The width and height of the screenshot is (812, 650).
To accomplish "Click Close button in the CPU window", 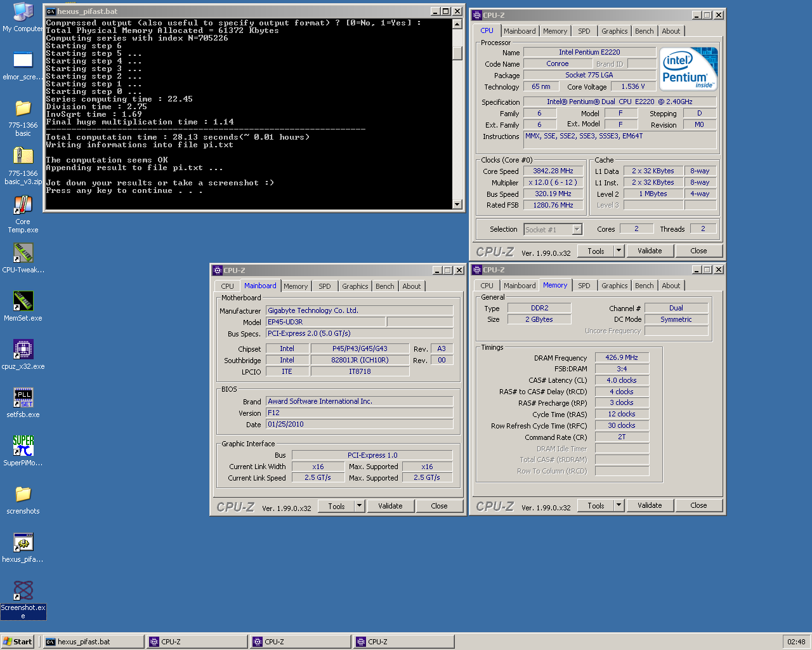I will click(x=698, y=251).
